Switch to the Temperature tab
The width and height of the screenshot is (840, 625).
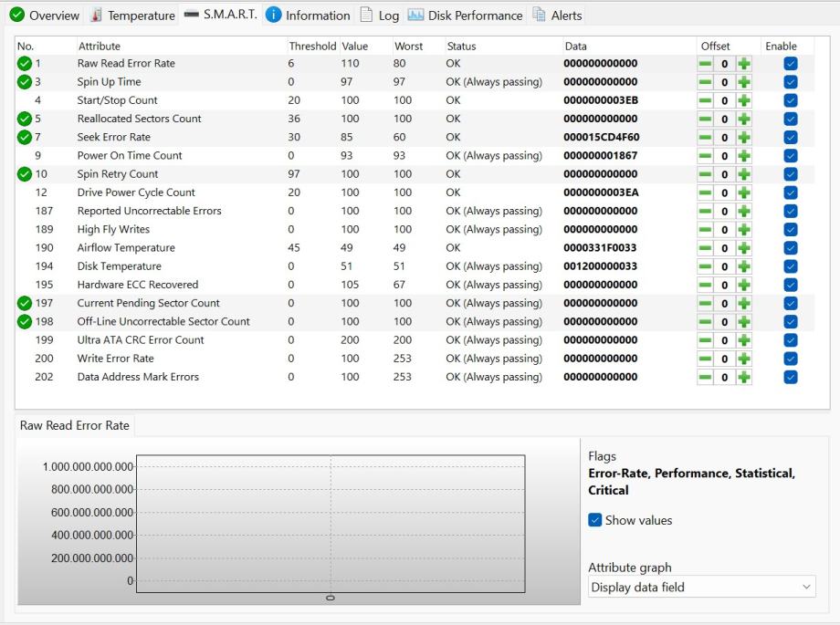point(133,16)
